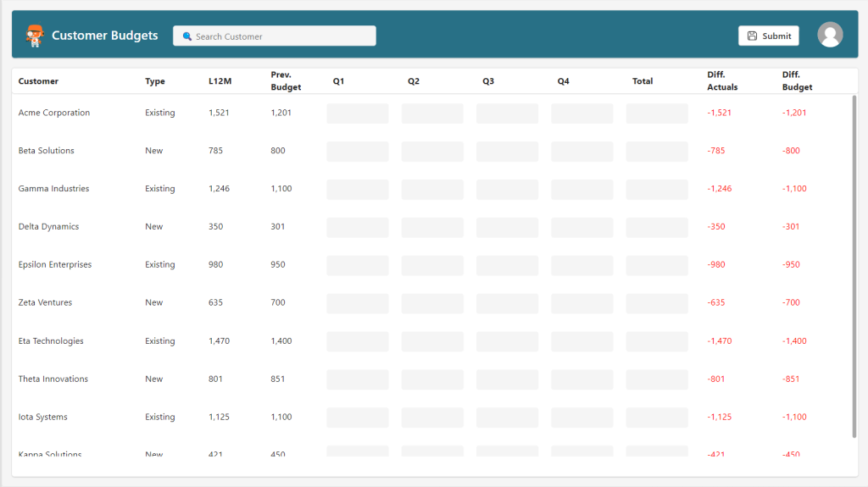
Task: Select Q3 input for Theta Innovations
Action: point(507,379)
